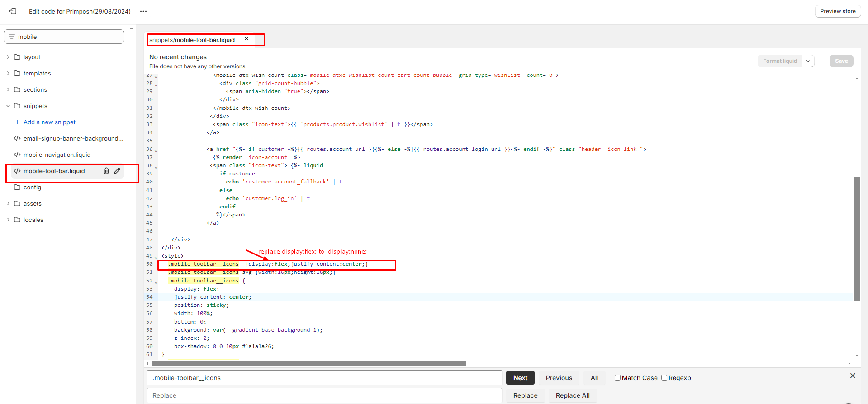
Task: Switch to snippets/mobile-tool-bar.liquid tab
Action: 192,40
